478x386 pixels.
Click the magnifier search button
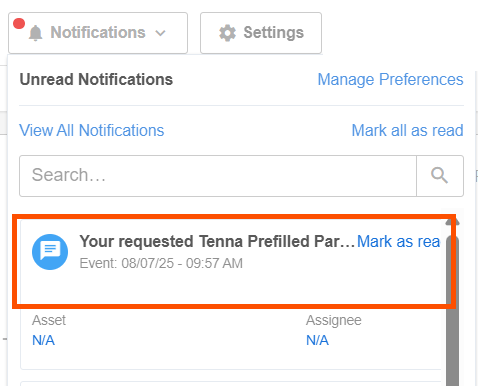[440, 176]
